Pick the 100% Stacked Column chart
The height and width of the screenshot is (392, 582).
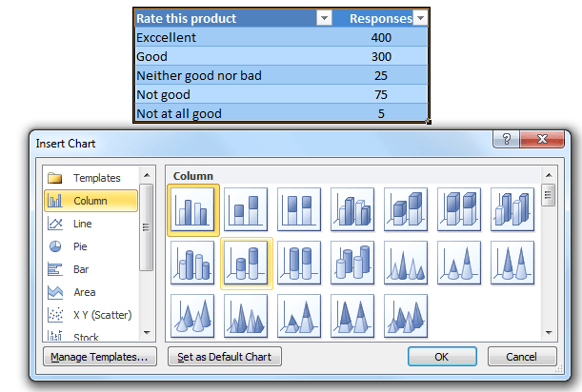click(299, 209)
